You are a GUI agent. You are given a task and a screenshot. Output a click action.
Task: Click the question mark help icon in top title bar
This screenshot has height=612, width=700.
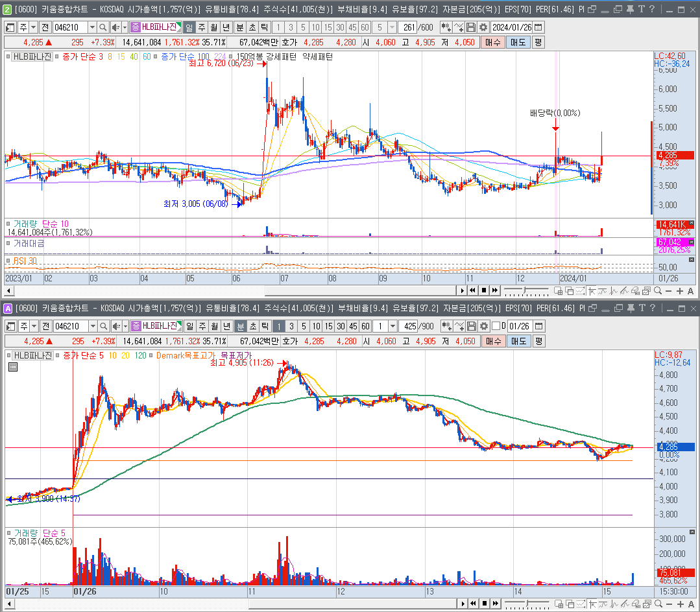point(652,9)
